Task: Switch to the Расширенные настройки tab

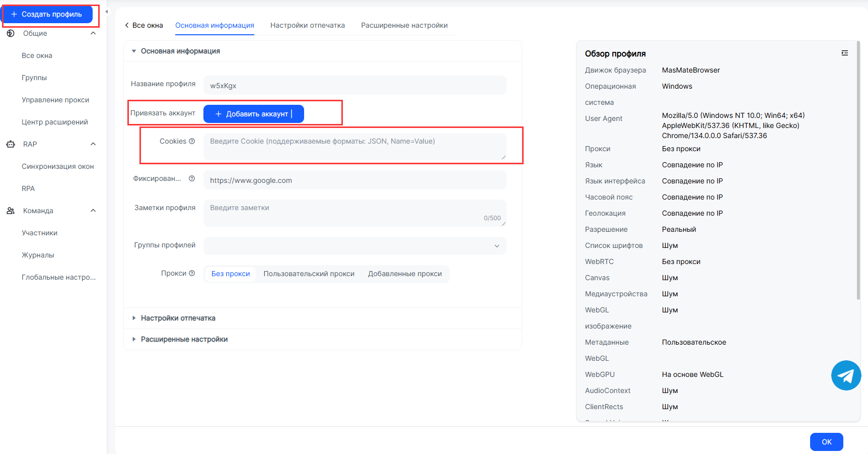Action: pos(404,26)
